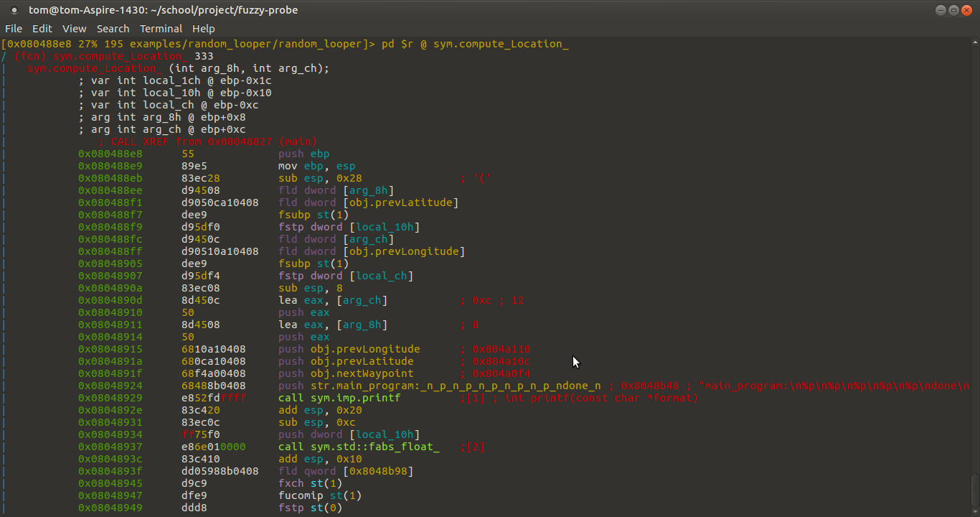Open the Search menu
980x517 pixels.
click(113, 29)
